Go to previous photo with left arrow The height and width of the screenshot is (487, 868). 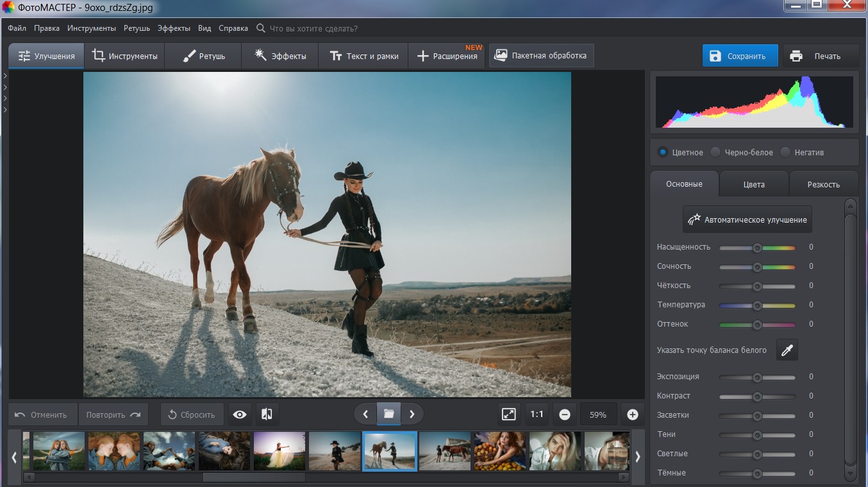tap(365, 414)
